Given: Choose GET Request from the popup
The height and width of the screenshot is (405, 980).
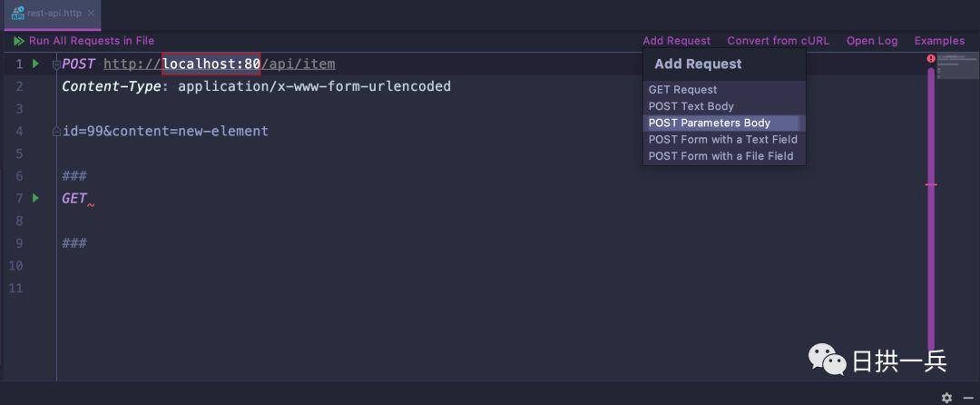Looking at the screenshot, I should point(682,90).
